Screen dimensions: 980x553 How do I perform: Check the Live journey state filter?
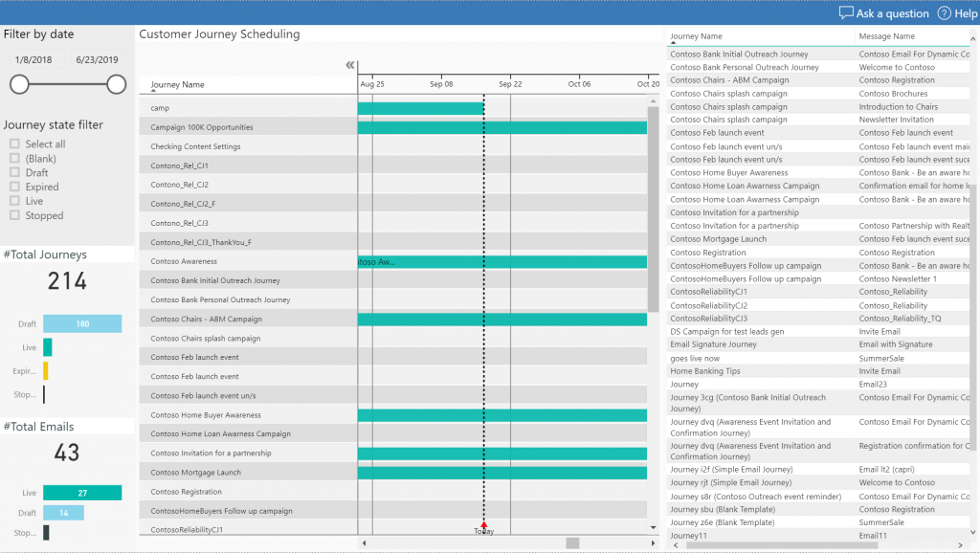[14, 201]
